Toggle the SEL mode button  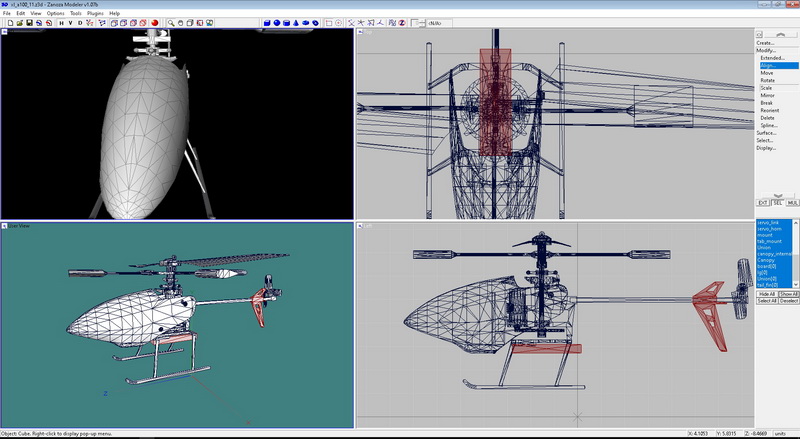tap(777, 202)
